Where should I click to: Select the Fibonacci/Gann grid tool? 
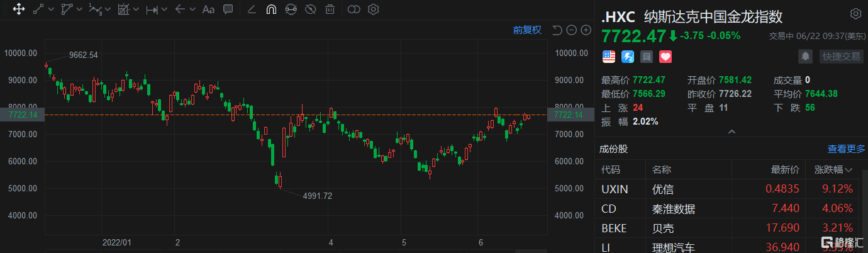(x=123, y=9)
